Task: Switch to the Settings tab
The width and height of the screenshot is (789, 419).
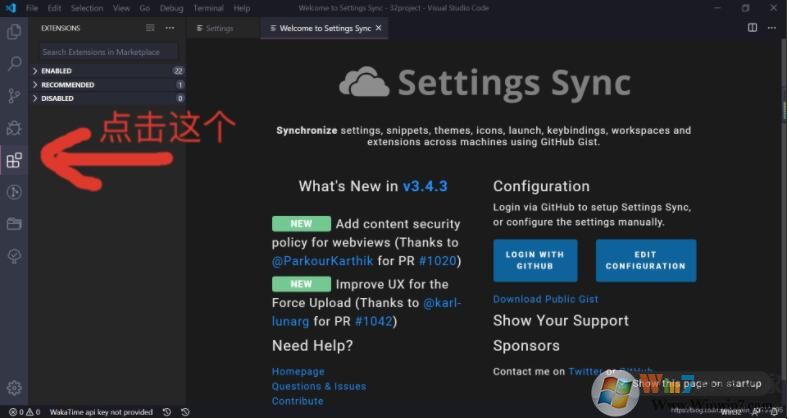Action: (219, 28)
